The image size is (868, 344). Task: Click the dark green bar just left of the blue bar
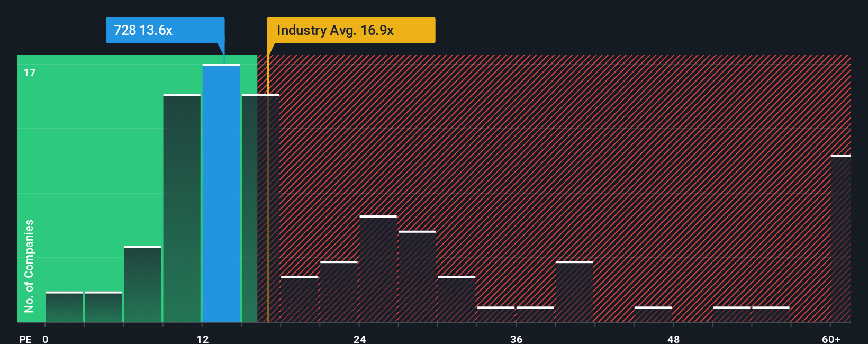tap(182, 208)
